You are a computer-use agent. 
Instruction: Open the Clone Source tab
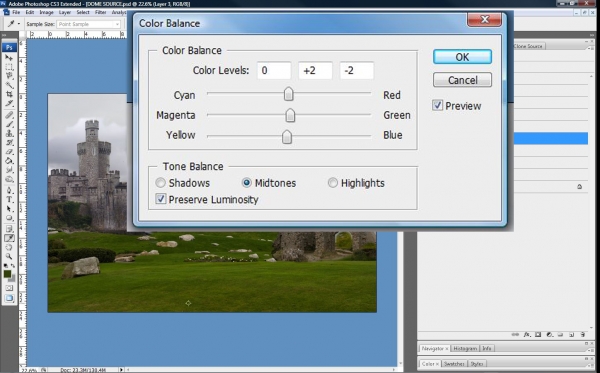[x=528, y=46]
